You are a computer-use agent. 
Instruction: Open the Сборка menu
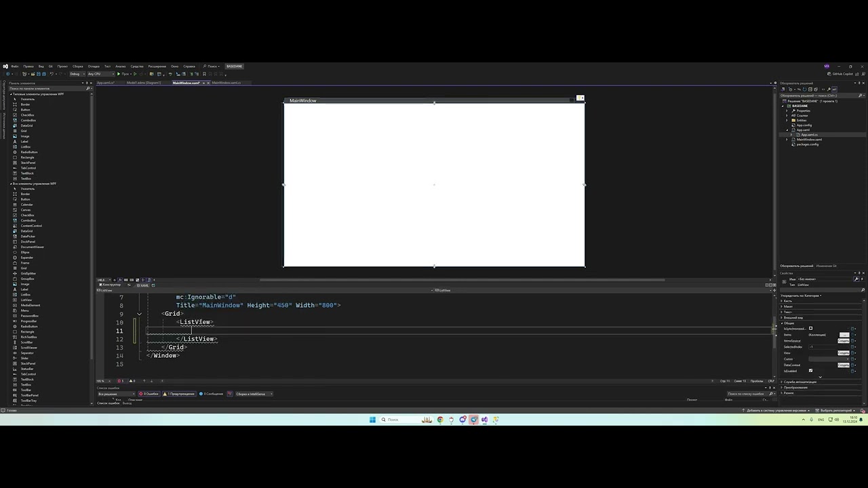(78, 66)
